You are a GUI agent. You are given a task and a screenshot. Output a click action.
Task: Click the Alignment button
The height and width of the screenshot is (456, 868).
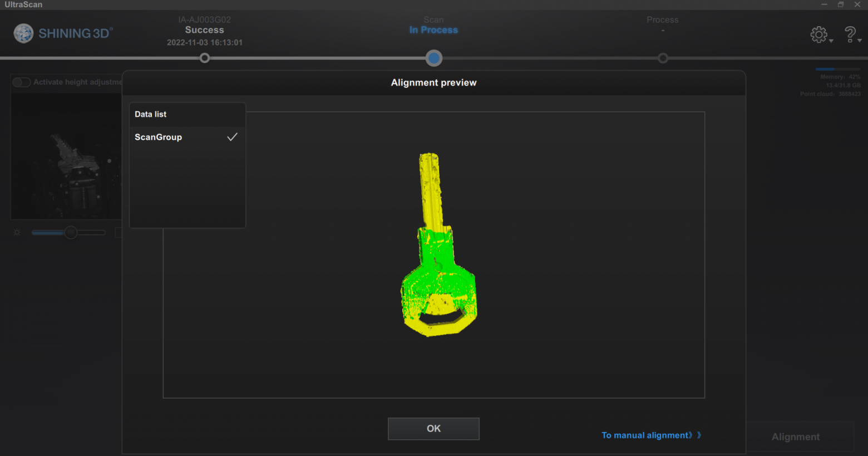[x=795, y=437]
